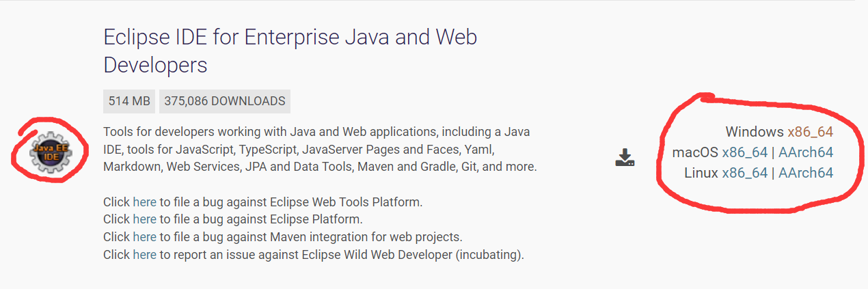Download the Windows x86_64 package

pos(810,132)
